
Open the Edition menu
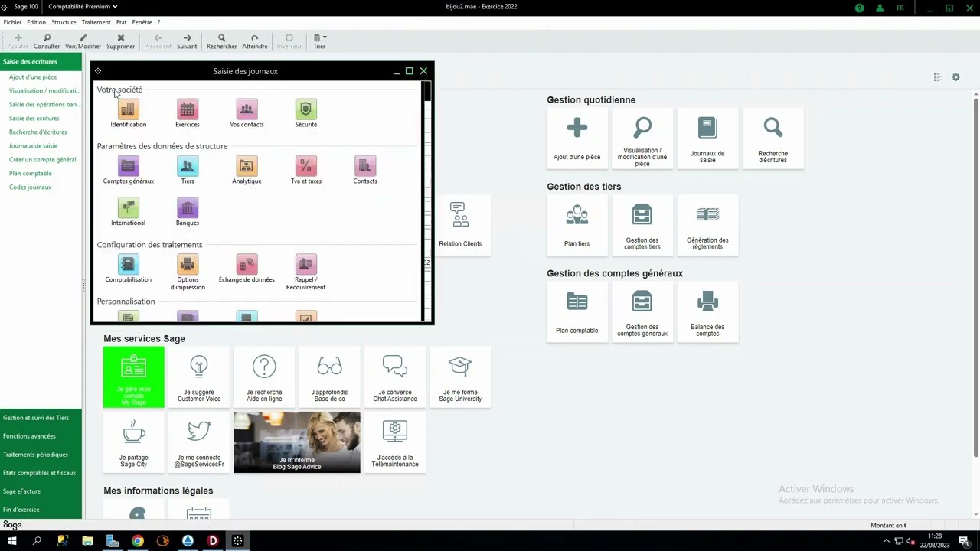point(36,22)
